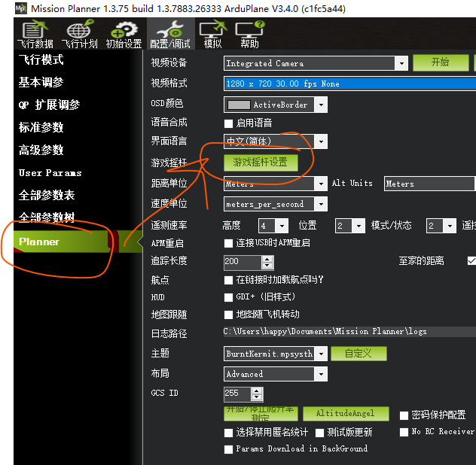
Task: Click the 自定义 theme customize button
Action: [359, 354]
